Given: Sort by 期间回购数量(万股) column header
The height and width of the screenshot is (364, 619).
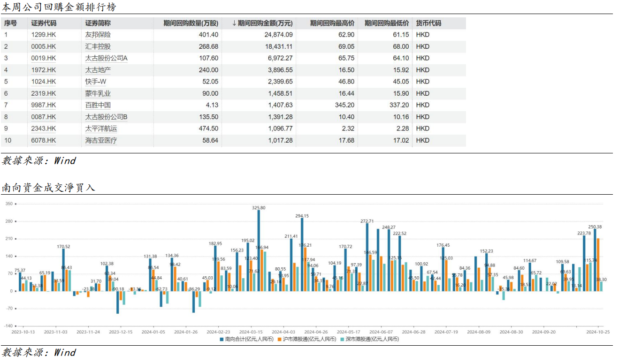Looking at the screenshot, I should point(191,23).
